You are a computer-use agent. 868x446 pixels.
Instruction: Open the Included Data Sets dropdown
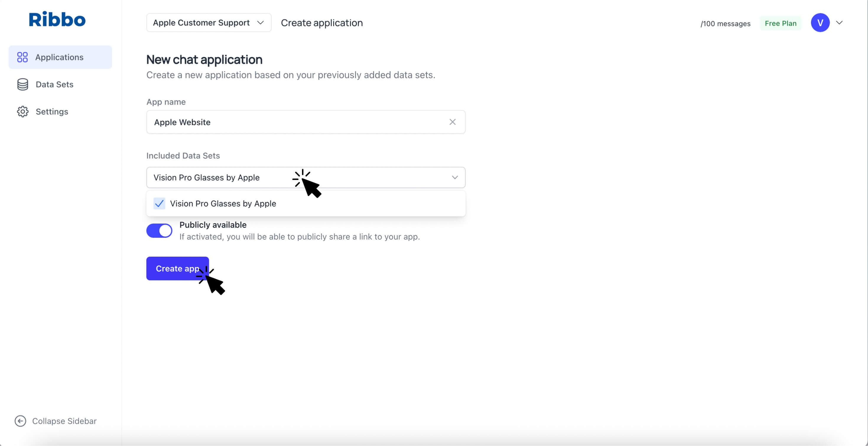click(455, 178)
